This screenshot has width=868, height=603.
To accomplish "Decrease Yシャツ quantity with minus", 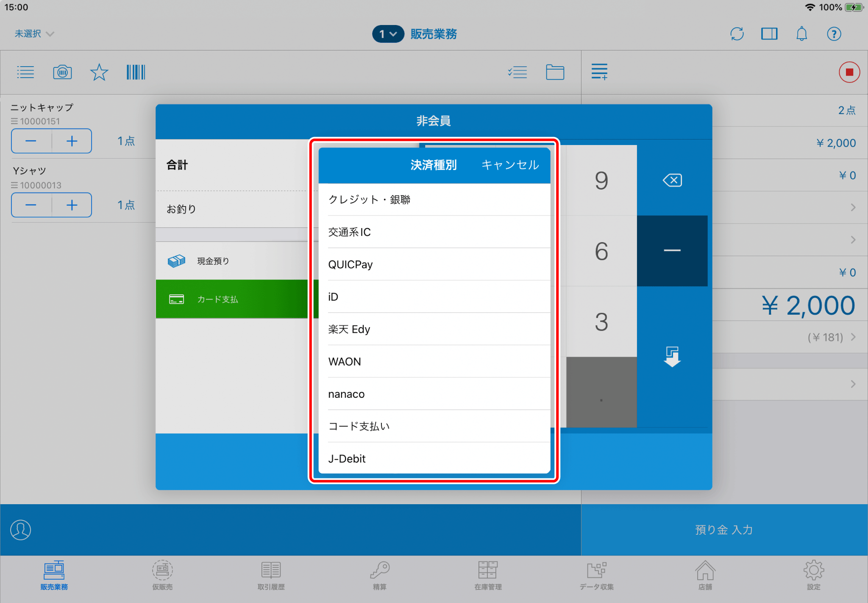I will [31, 205].
